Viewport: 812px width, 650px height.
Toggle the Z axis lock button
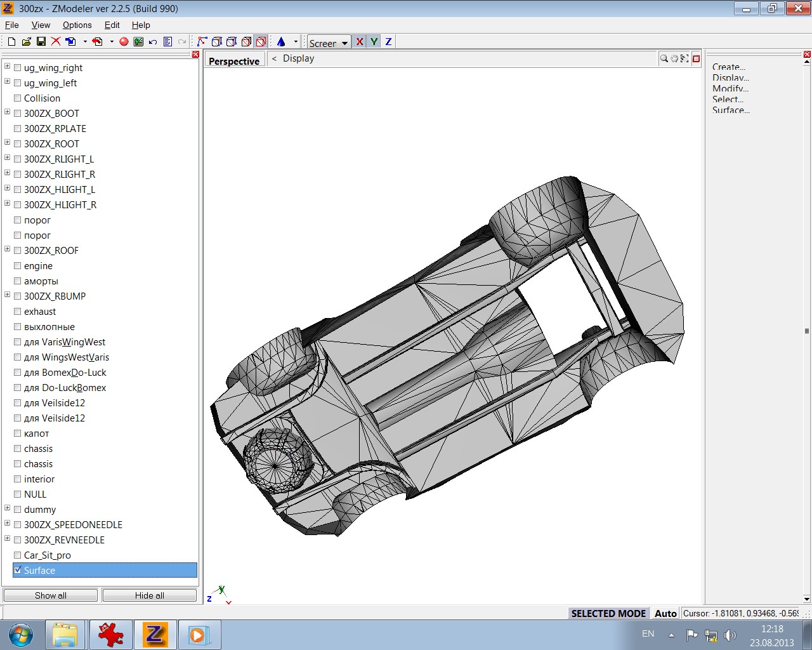coord(388,42)
